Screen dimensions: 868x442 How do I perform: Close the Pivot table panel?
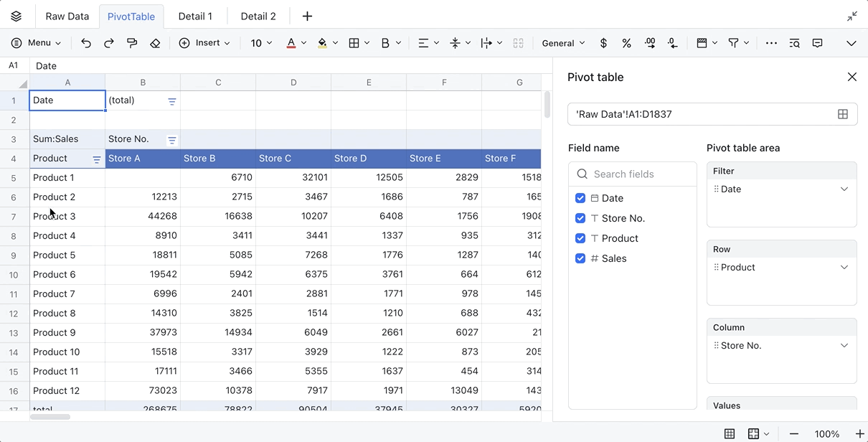click(x=852, y=77)
